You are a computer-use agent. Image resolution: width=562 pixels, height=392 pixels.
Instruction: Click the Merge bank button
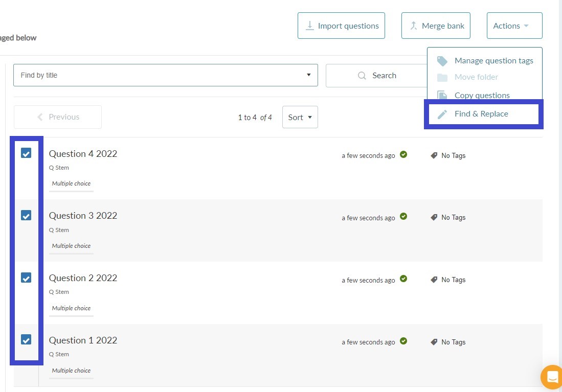pyautogui.click(x=436, y=26)
